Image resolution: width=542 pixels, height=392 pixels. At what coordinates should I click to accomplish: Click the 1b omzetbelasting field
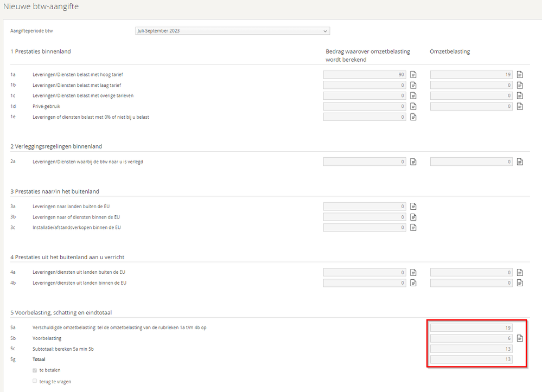pyautogui.click(x=471, y=85)
